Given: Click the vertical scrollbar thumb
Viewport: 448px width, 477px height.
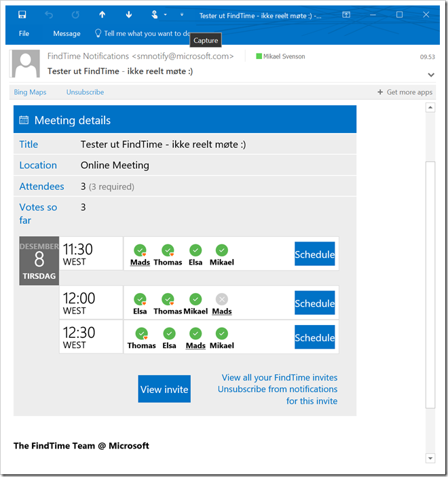Looking at the screenshot, I should point(430,285).
